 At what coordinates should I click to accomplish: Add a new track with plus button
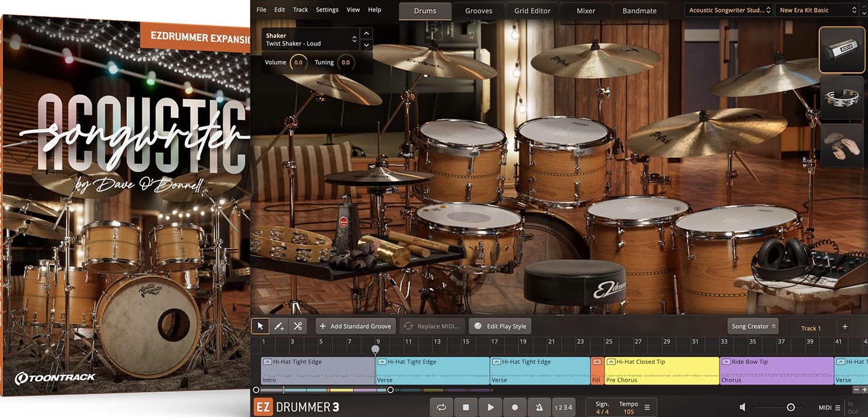[845, 326]
